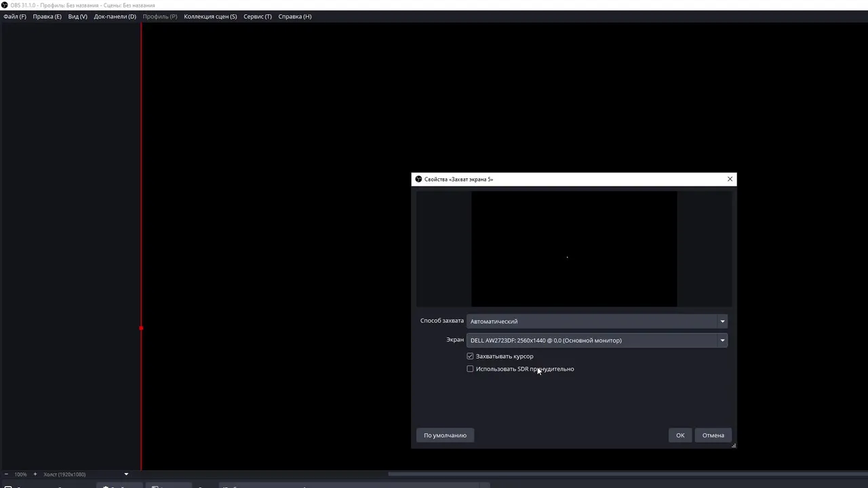Open the Сервис menu
This screenshot has height=488, width=868.
(257, 16)
